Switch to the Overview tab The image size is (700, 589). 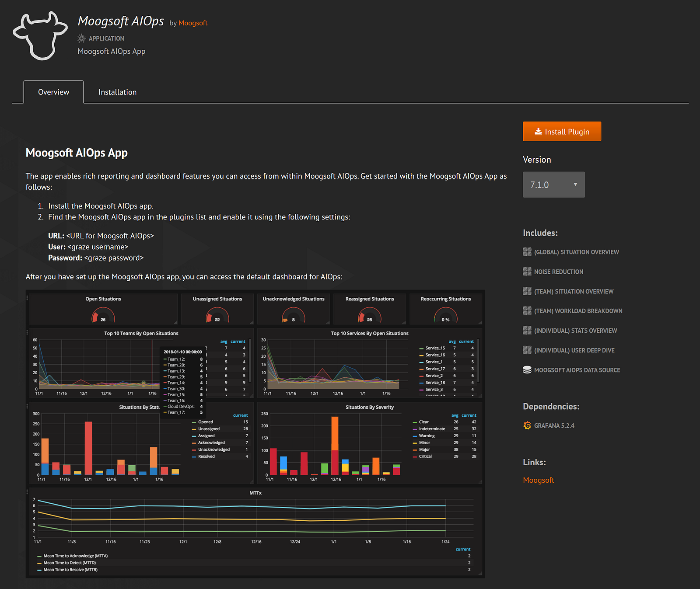click(53, 92)
